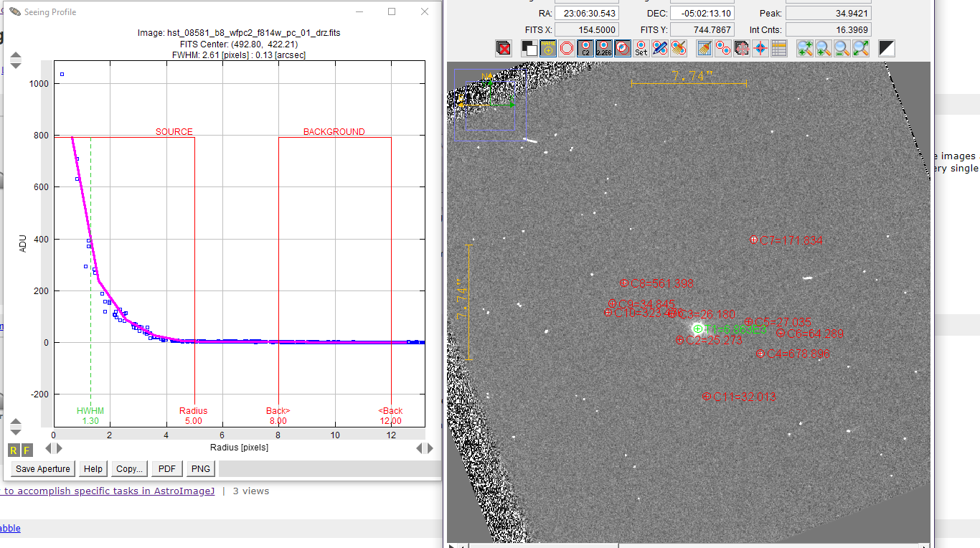Open the measurements table icon
The image size is (980, 548).
click(779, 48)
